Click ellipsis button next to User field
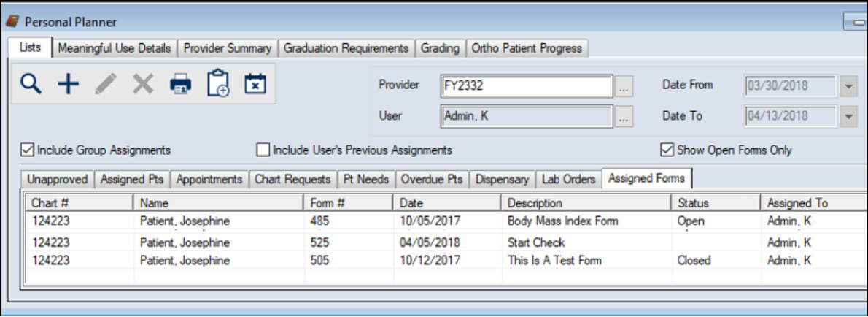The image size is (868, 317). (x=623, y=116)
